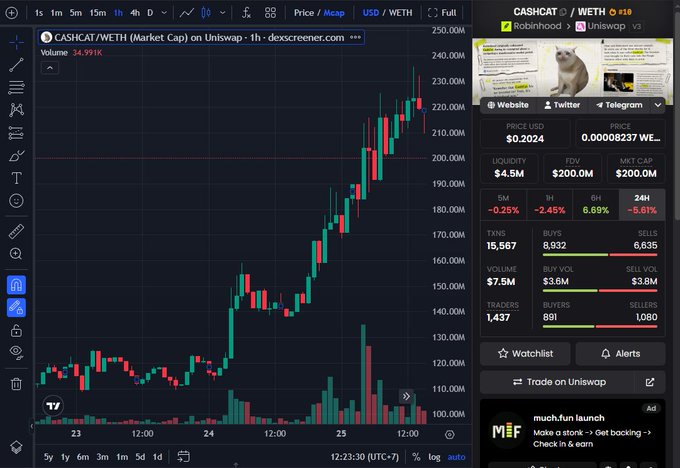Viewport: 680px width, 468px height.
Task: Open Full screen chart mode
Action: tap(442, 13)
